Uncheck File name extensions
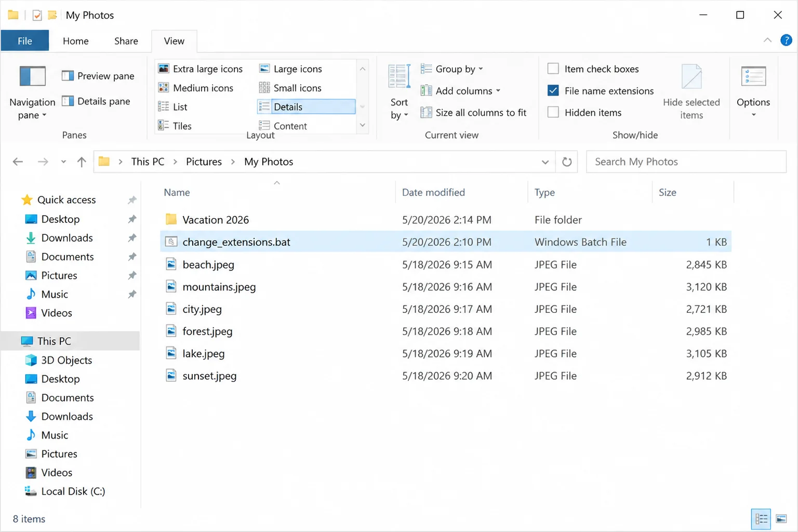Image resolution: width=798 pixels, height=532 pixels. click(553, 91)
